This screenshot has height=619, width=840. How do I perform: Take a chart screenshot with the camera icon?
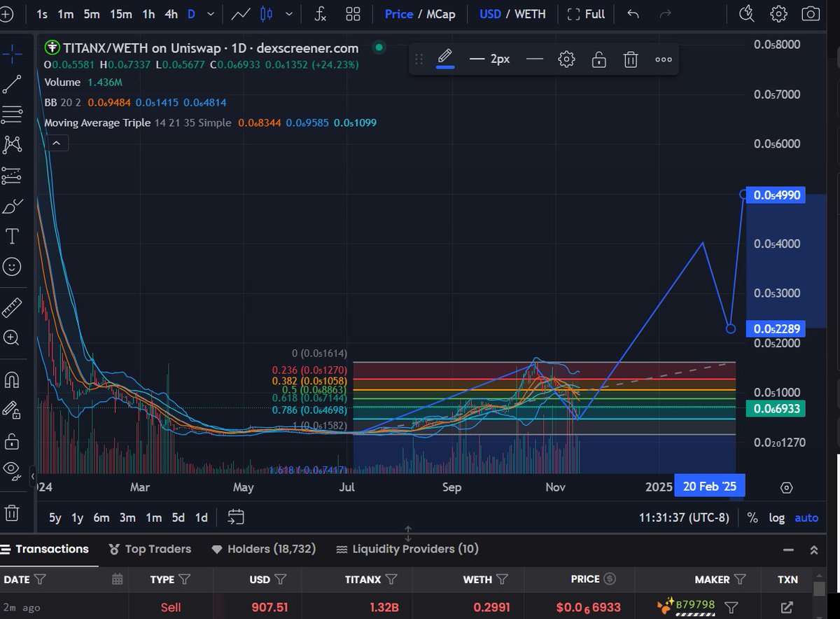click(810, 13)
